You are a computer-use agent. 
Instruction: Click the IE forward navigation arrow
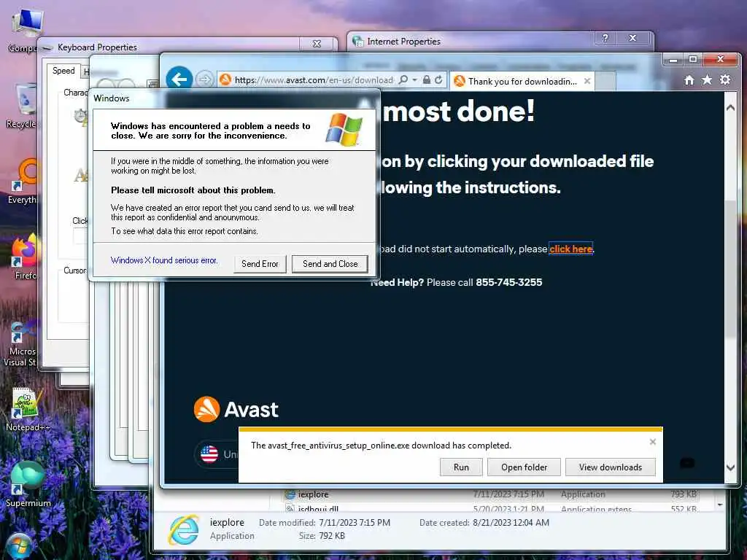[205, 79]
